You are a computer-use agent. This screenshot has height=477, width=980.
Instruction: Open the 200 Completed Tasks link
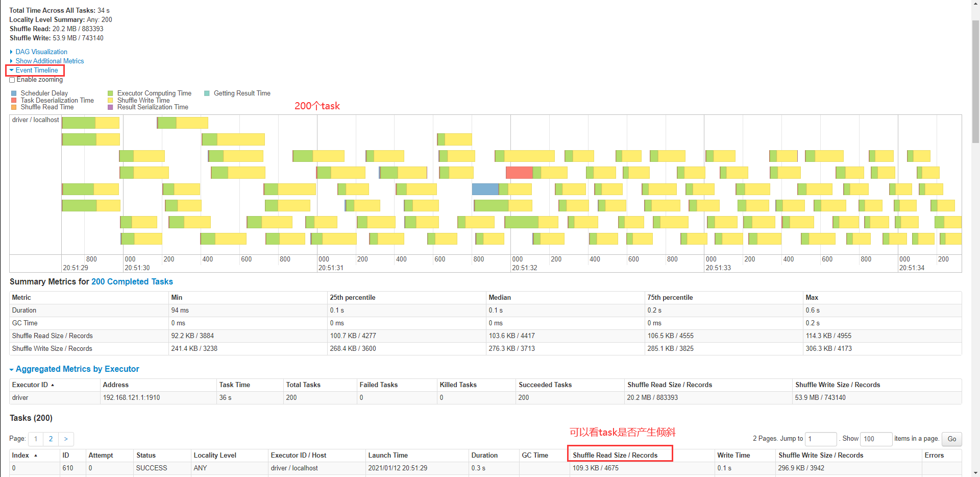click(x=132, y=281)
